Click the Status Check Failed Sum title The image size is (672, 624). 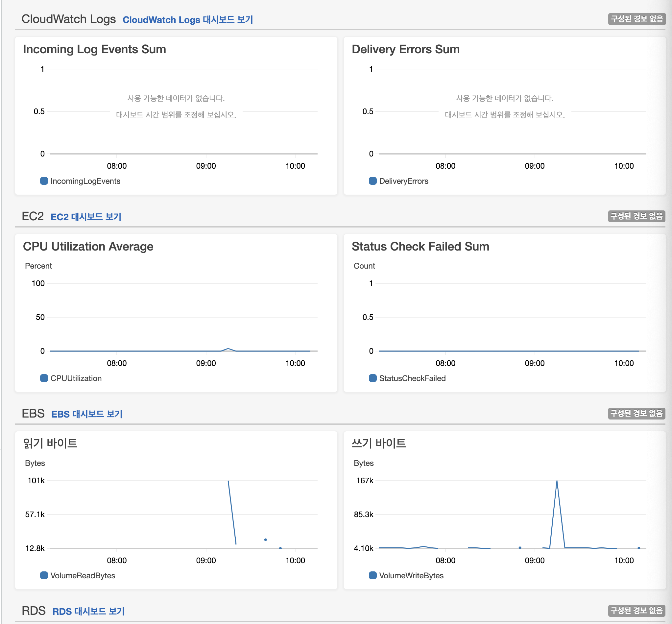(x=420, y=247)
